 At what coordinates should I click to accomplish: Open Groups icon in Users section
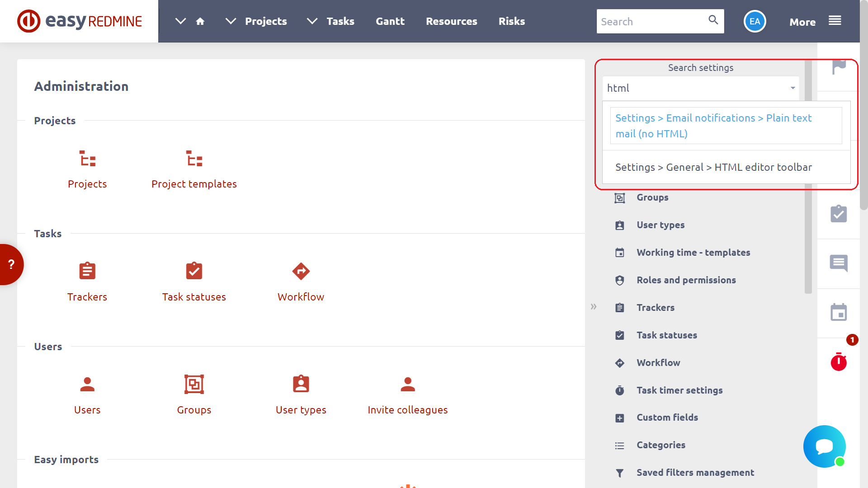click(194, 385)
